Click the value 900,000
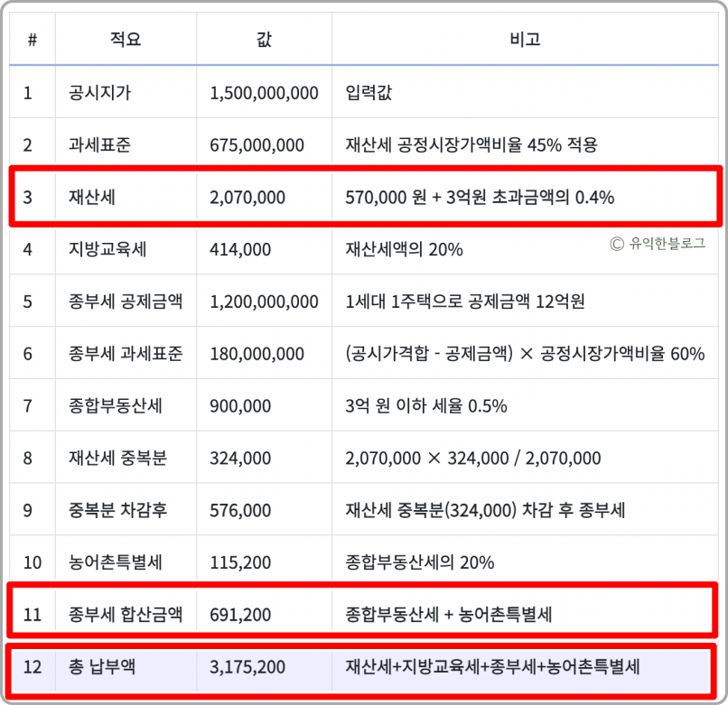The width and height of the screenshot is (728, 705). tap(240, 406)
